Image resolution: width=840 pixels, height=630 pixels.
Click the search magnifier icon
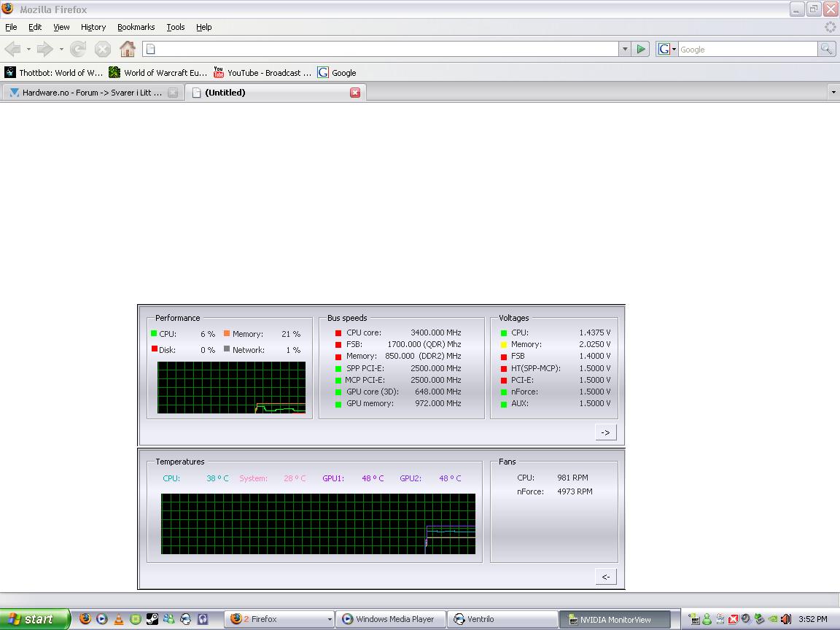tap(827, 50)
